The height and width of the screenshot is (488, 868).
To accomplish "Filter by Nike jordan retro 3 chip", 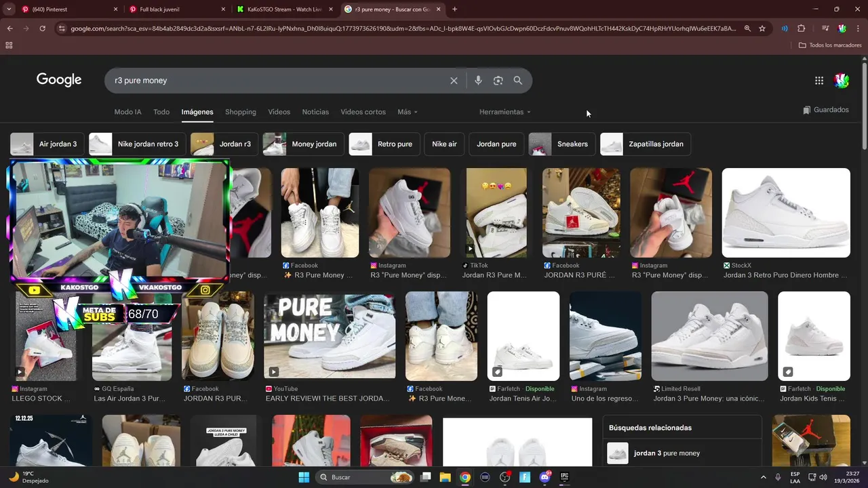I will [x=138, y=144].
